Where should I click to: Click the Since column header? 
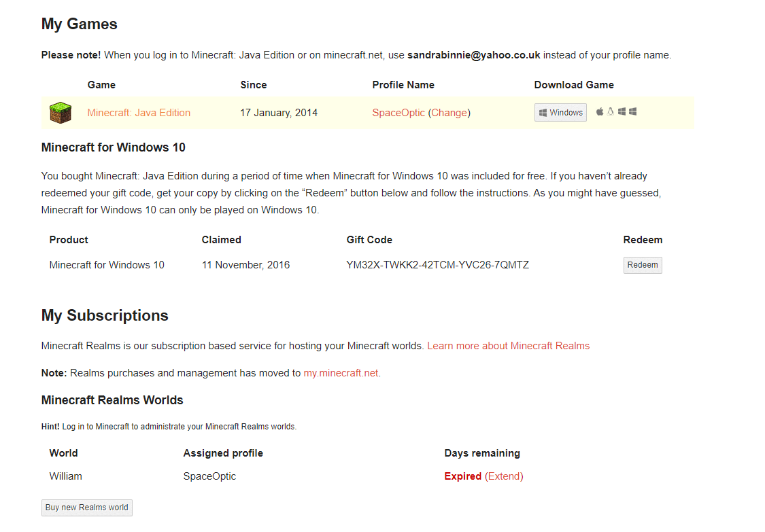(x=254, y=85)
